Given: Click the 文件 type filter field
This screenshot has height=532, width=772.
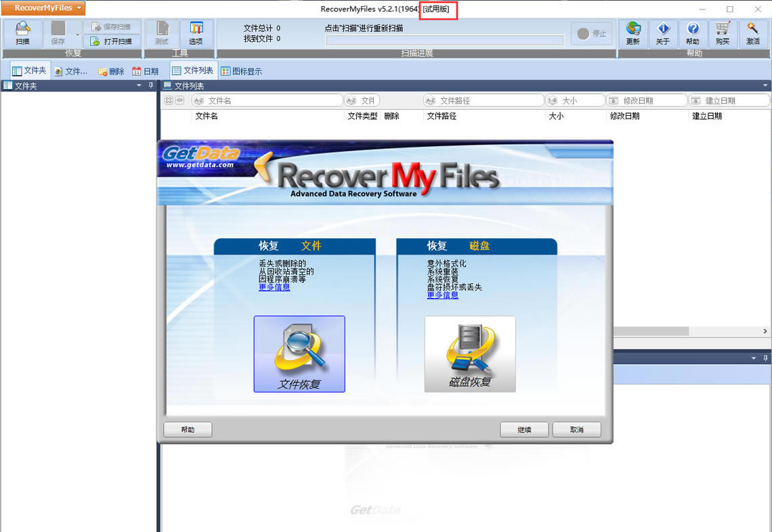Looking at the screenshot, I should coord(362,100).
